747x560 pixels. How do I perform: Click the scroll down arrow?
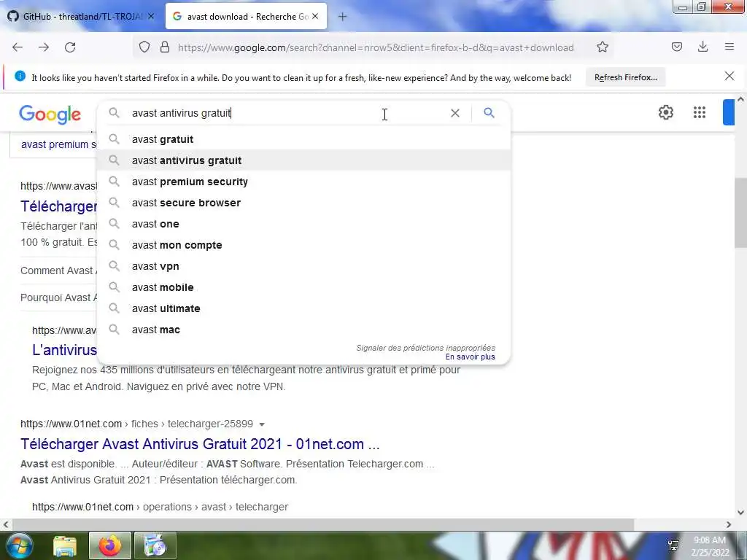click(x=741, y=513)
